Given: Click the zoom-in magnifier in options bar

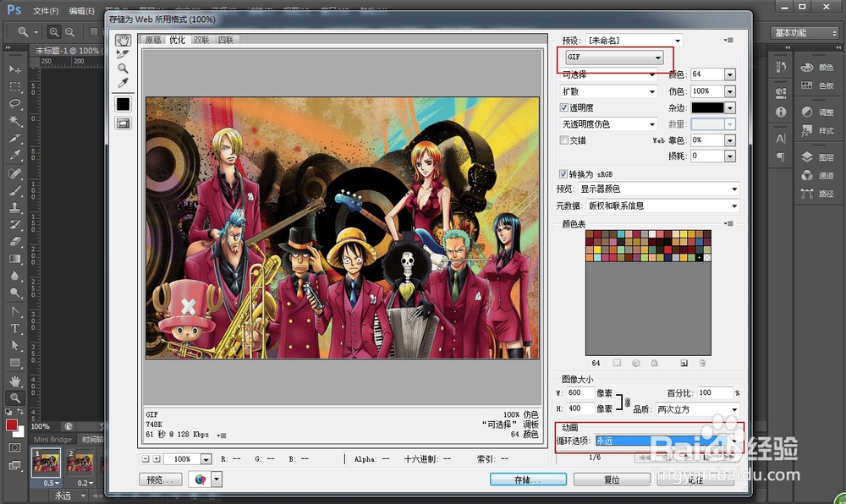Looking at the screenshot, I should click(x=54, y=32).
